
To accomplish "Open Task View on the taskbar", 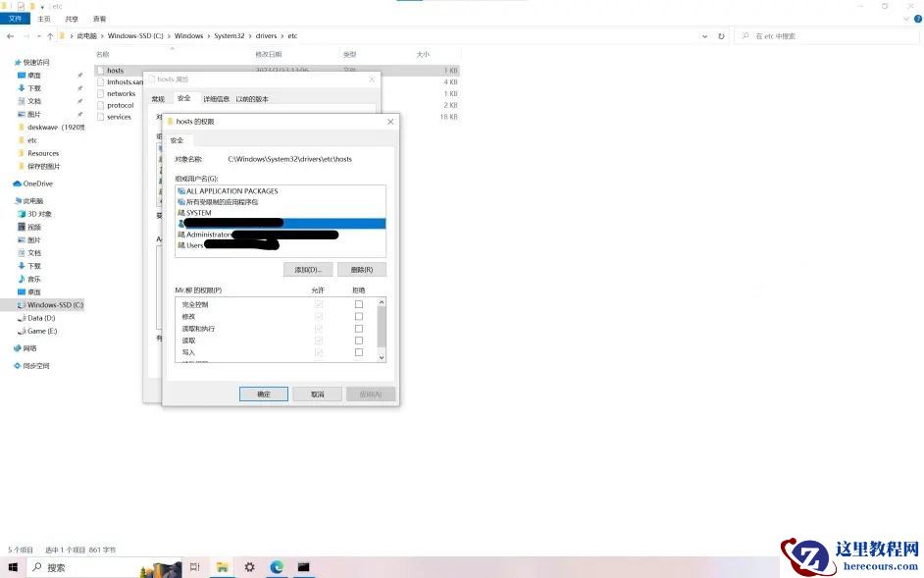I will pyautogui.click(x=195, y=567).
